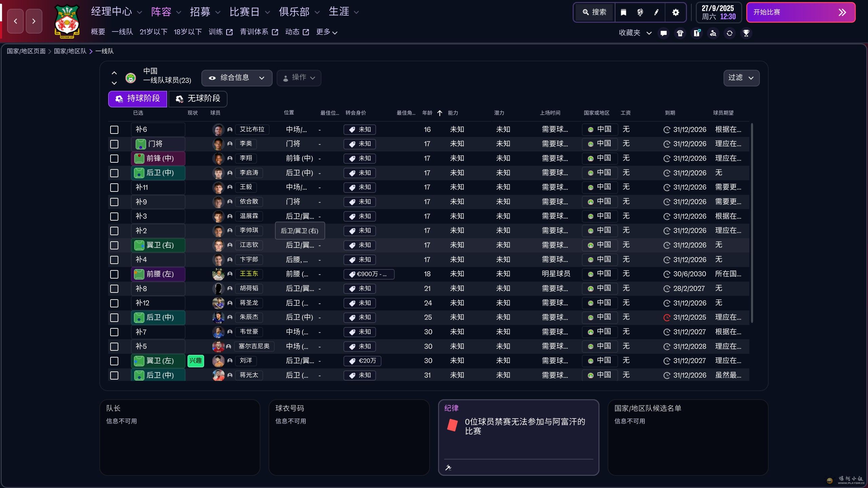The image size is (868, 488).
Task: Select the 艾比布拉 row checkbox
Action: pos(114,130)
